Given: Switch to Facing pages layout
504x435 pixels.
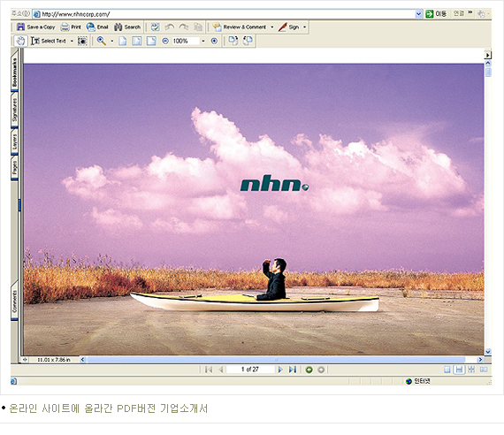Looking at the screenshot, I should 484,370.
